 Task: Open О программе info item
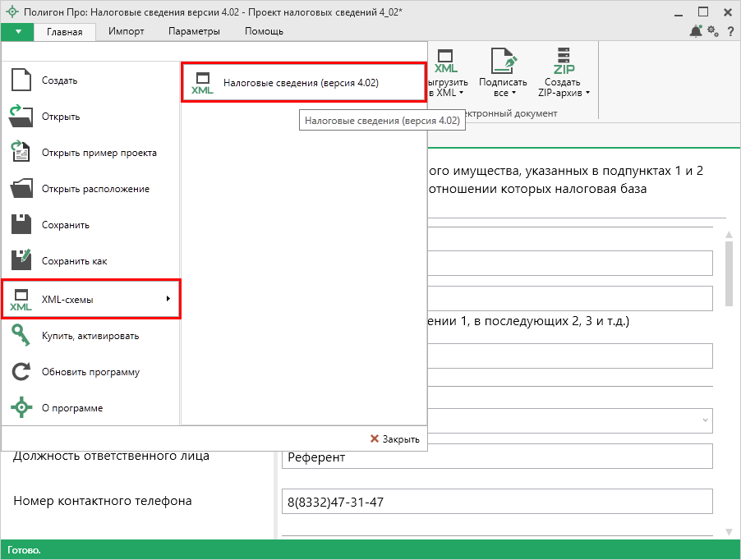(x=72, y=408)
